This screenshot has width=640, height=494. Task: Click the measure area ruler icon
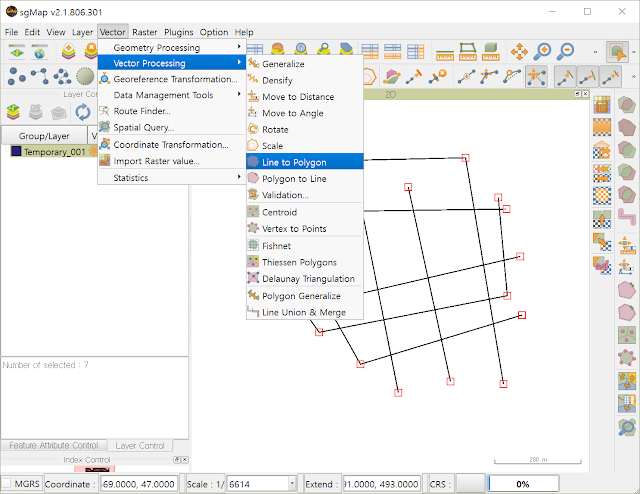[468, 51]
